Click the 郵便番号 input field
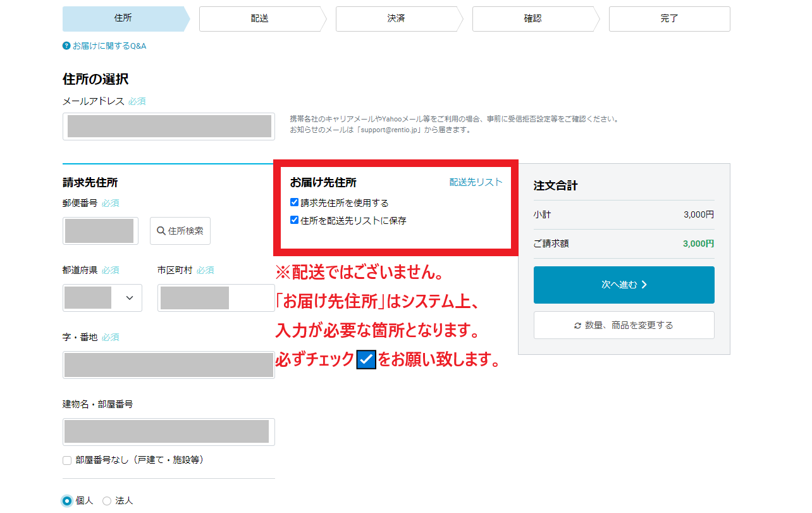 tap(101, 231)
